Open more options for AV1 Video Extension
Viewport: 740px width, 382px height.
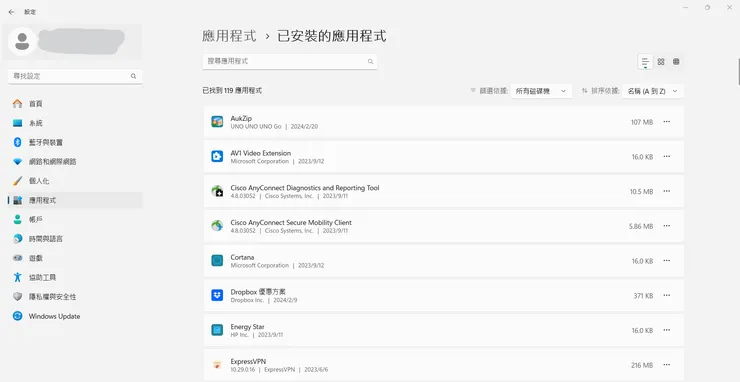pyautogui.click(x=666, y=156)
